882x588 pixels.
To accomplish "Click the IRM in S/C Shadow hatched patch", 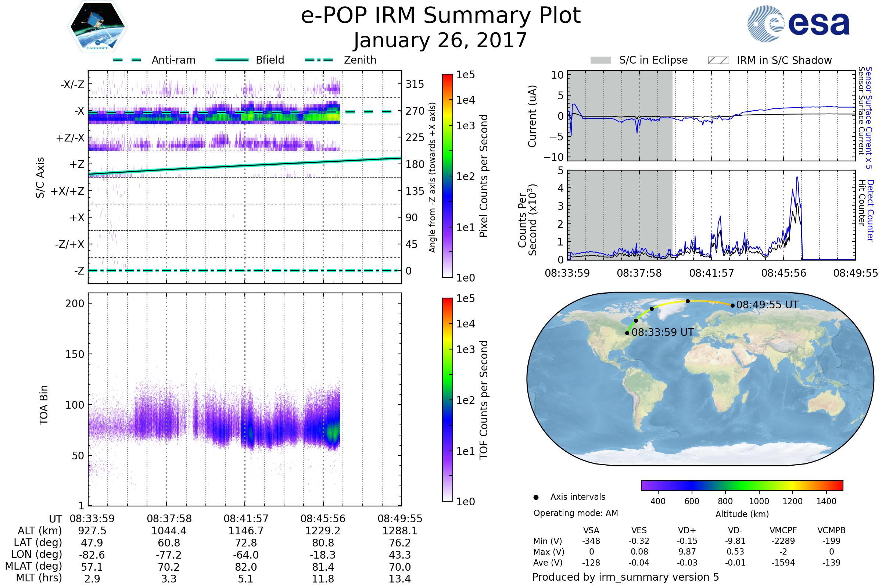I will [718, 60].
